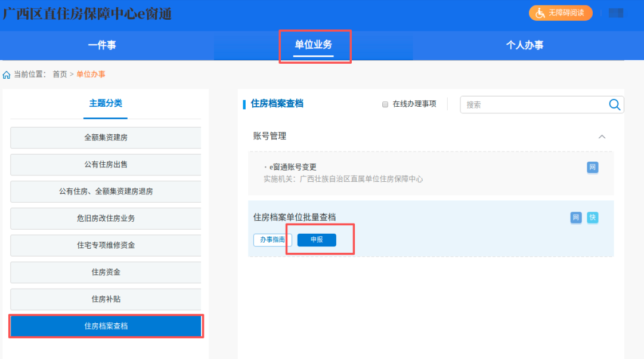
Task: Open the e窗通账号变更 item
Action: pos(293,168)
